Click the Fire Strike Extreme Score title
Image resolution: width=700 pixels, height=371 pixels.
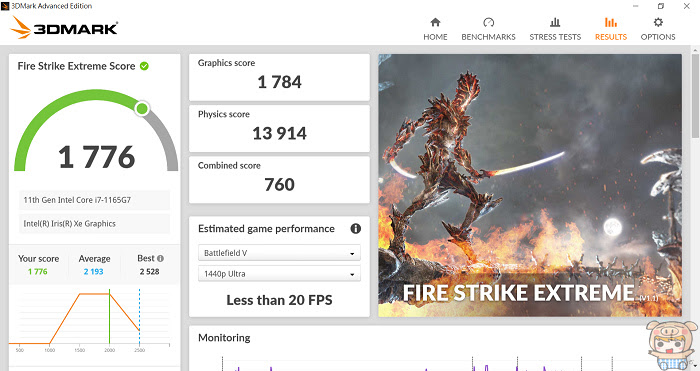click(x=76, y=66)
